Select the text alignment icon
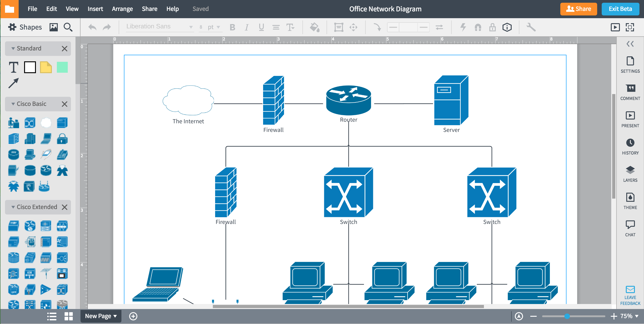 tap(275, 28)
